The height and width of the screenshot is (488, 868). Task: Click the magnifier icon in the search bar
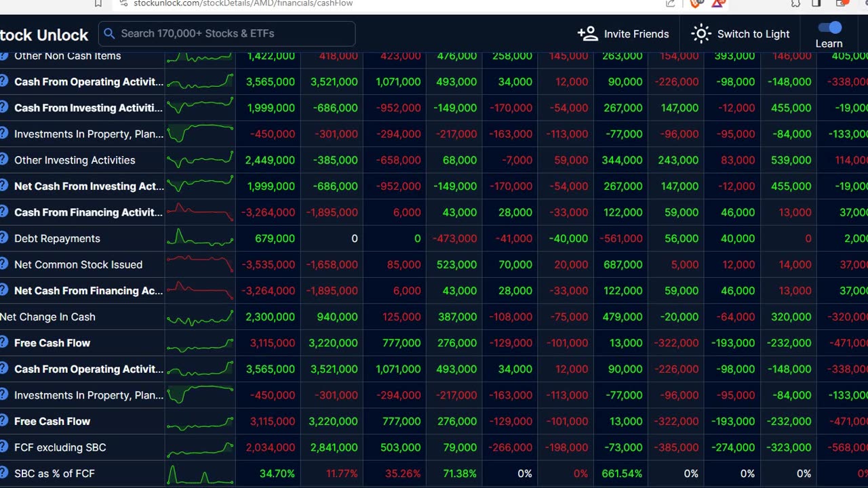pyautogui.click(x=109, y=33)
